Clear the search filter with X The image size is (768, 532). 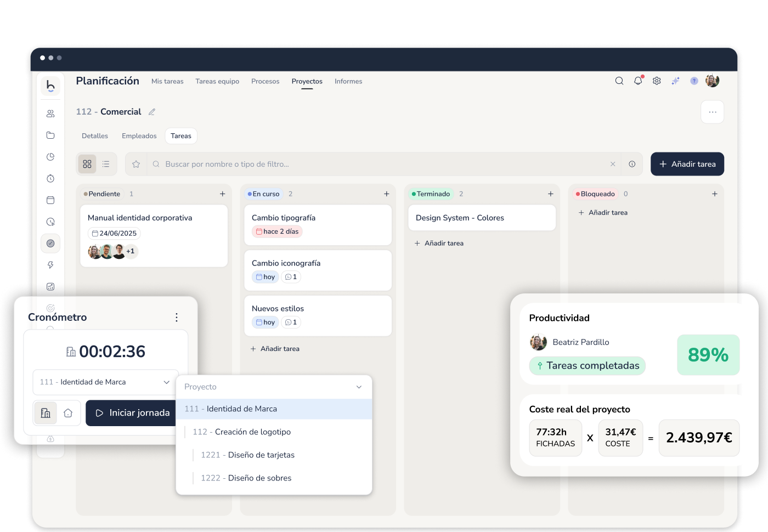(x=613, y=164)
